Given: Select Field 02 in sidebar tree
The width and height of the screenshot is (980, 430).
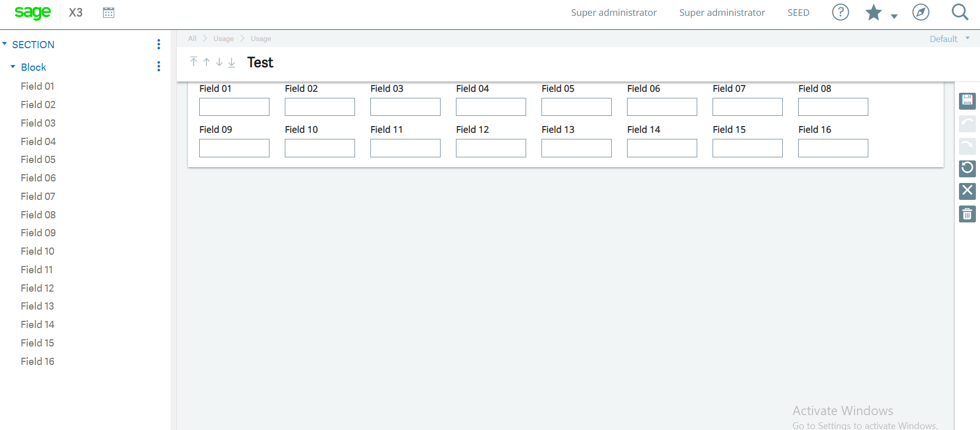Looking at the screenshot, I should tap(38, 105).
